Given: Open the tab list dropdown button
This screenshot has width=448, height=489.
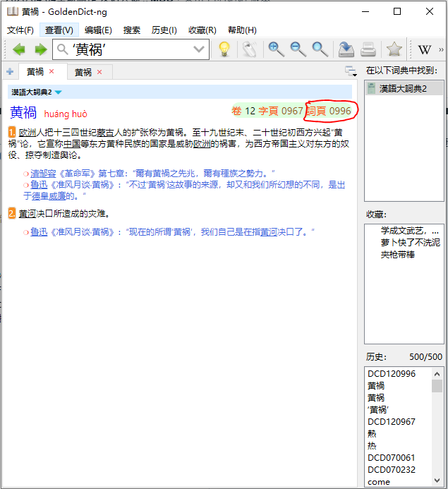Looking at the screenshot, I should (351, 71).
